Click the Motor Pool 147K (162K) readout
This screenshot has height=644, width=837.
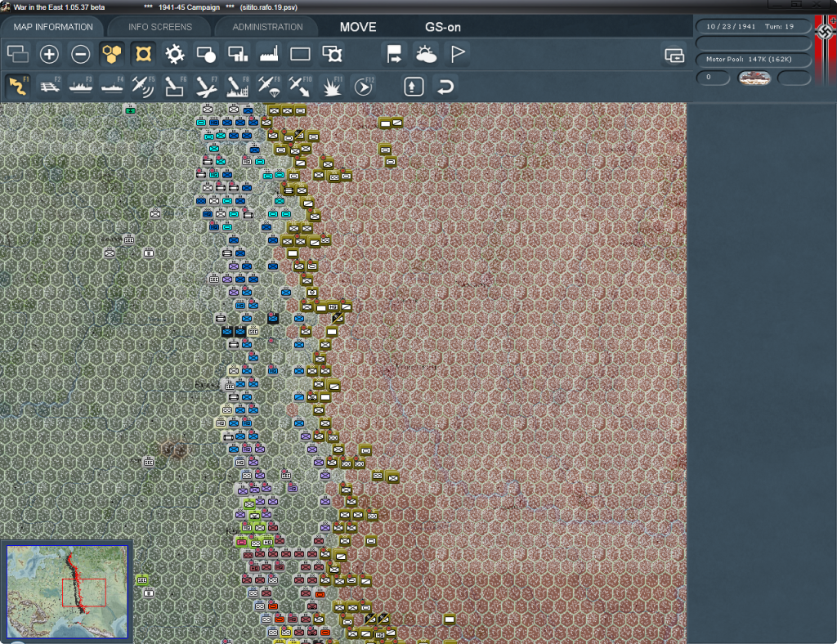coord(753,59)
